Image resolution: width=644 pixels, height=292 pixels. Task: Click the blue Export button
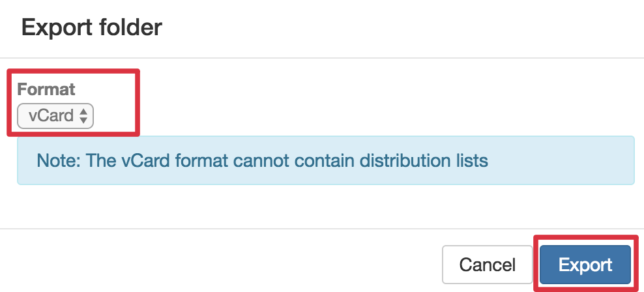pos(585,265)
